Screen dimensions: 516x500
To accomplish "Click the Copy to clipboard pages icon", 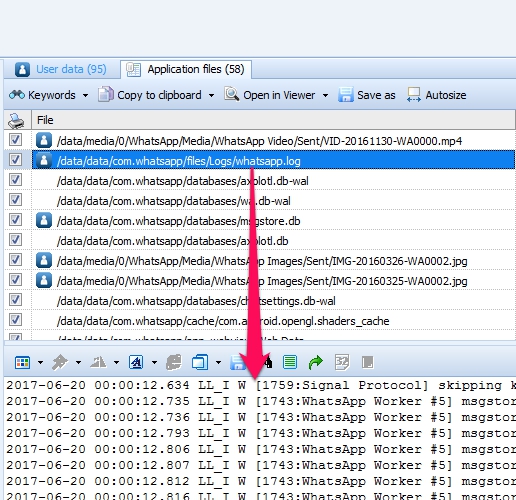I will (106, 94).
